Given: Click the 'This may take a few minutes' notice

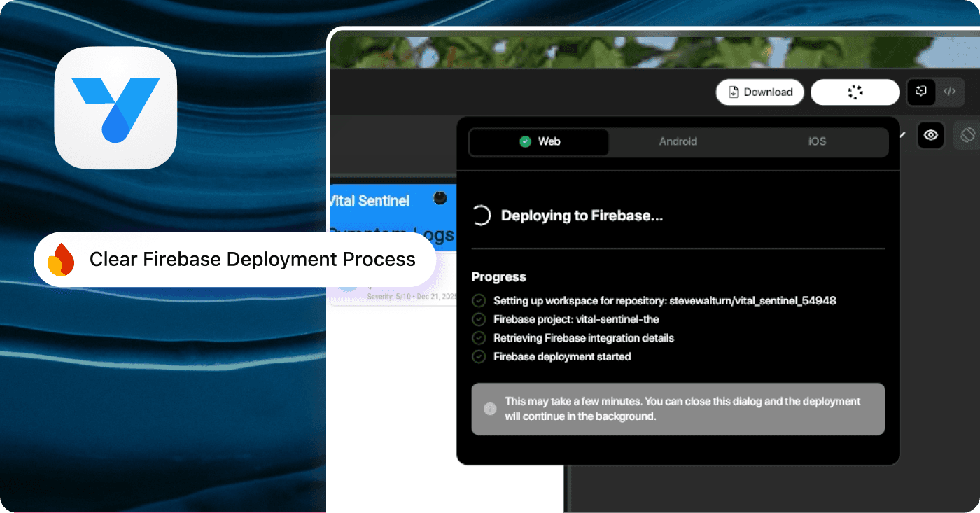Looking at the screenshot, I should pyautogui.click(x=678, y=409).
